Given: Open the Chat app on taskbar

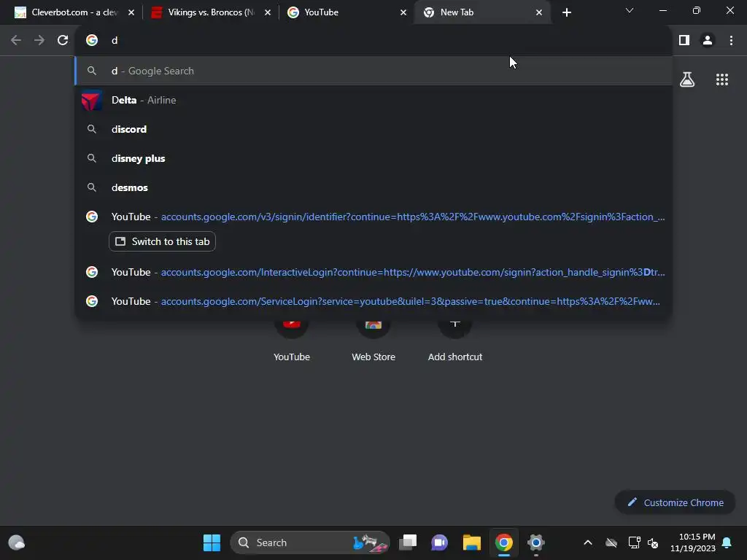Looking at the screenshot, I should pyautogui.click(x=439, y=542).
